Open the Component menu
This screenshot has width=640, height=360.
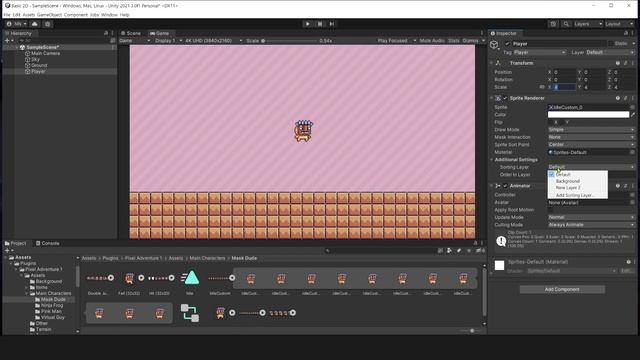tap(76, 15)
